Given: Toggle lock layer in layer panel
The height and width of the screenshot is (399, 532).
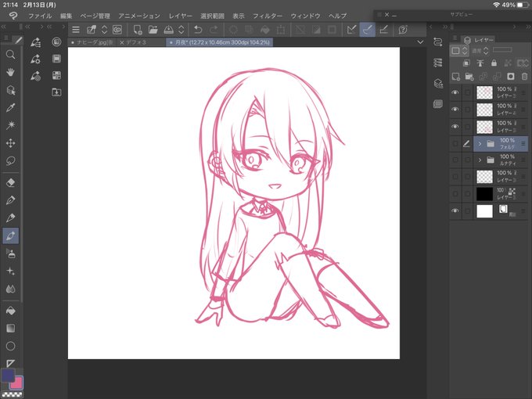Looking at the screenshot, I should tap(494, 63).
